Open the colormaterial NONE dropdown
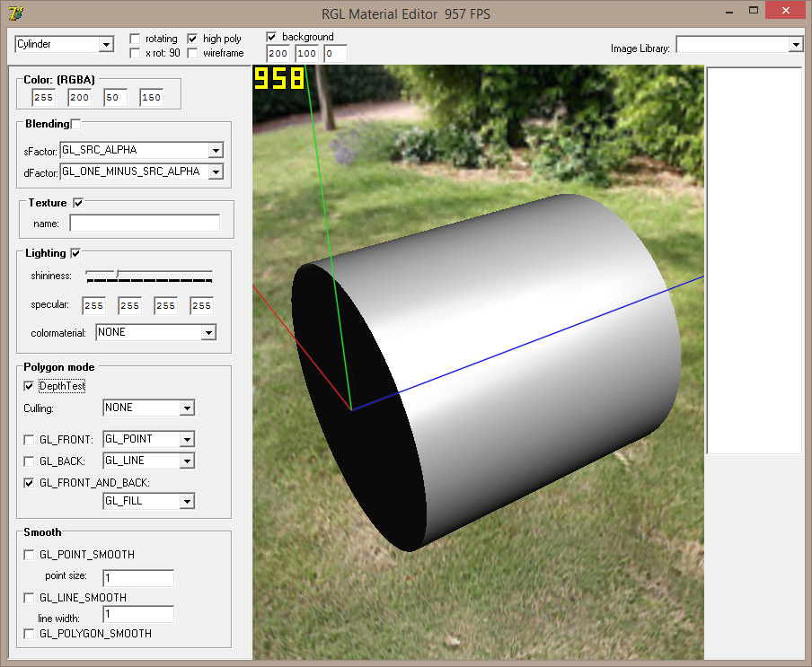 [208, 333]
